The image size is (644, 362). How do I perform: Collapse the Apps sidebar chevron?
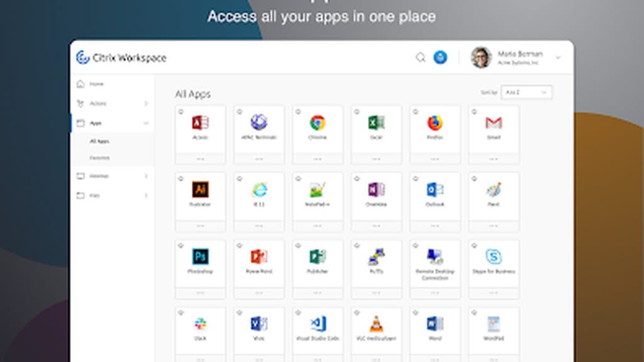click(146, 123)
